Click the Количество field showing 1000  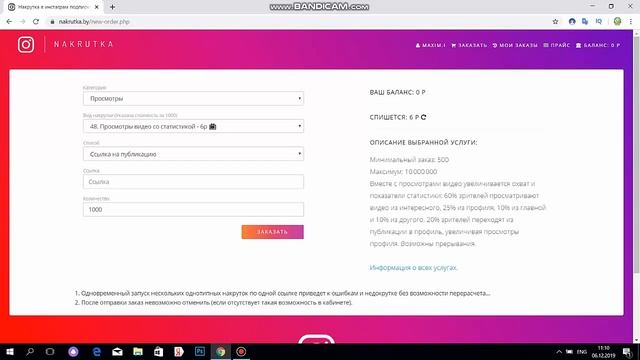(193, 209)
